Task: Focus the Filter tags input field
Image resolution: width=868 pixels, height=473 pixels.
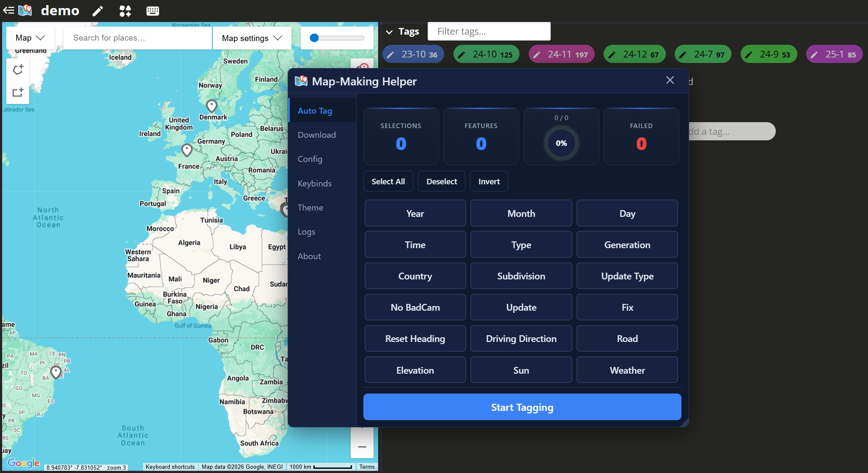Action: [489, 31]
